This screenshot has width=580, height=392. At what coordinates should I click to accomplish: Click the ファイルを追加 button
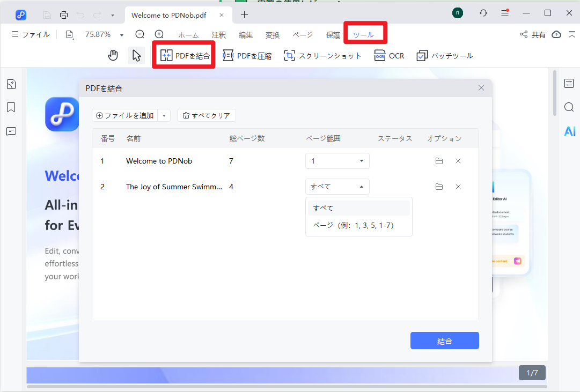click(125, 115)
